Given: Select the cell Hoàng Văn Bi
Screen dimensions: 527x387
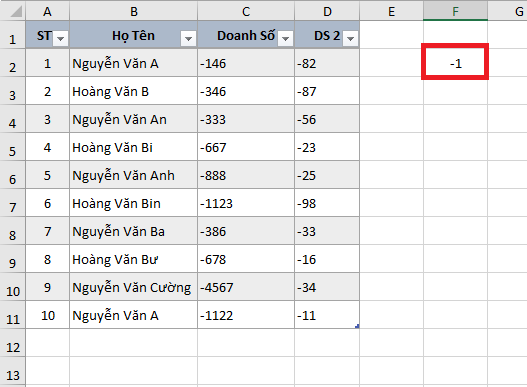Looking at the screenshot, I should 133,147.
